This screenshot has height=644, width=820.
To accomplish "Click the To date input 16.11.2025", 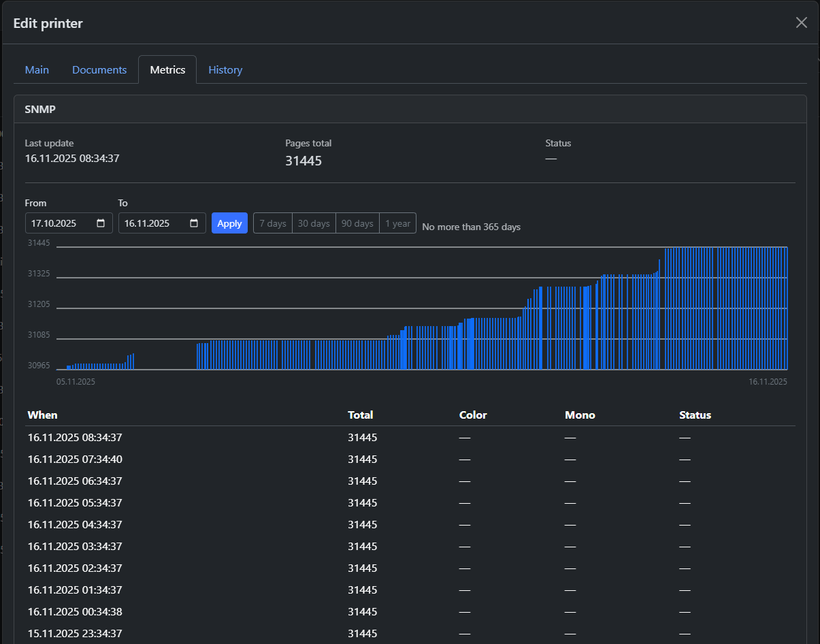I will pyautogui.click(x=151, y=223).
